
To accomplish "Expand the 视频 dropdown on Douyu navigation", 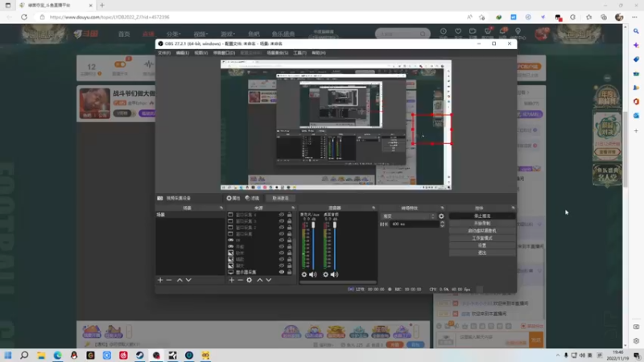I will 200,34.
